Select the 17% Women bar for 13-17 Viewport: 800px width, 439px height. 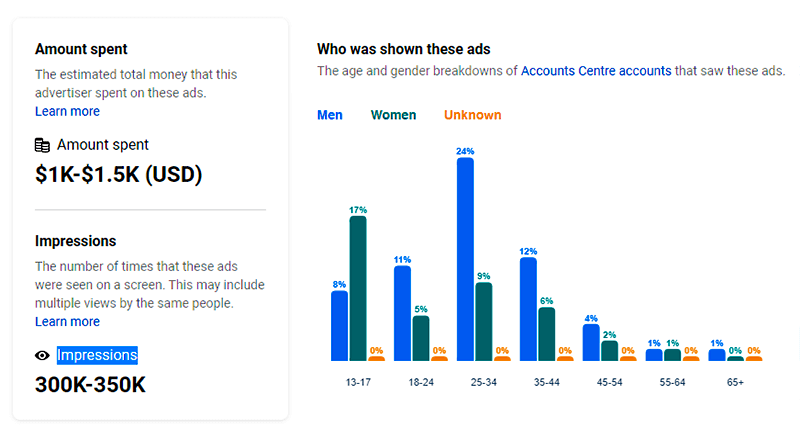pos(358,288)
